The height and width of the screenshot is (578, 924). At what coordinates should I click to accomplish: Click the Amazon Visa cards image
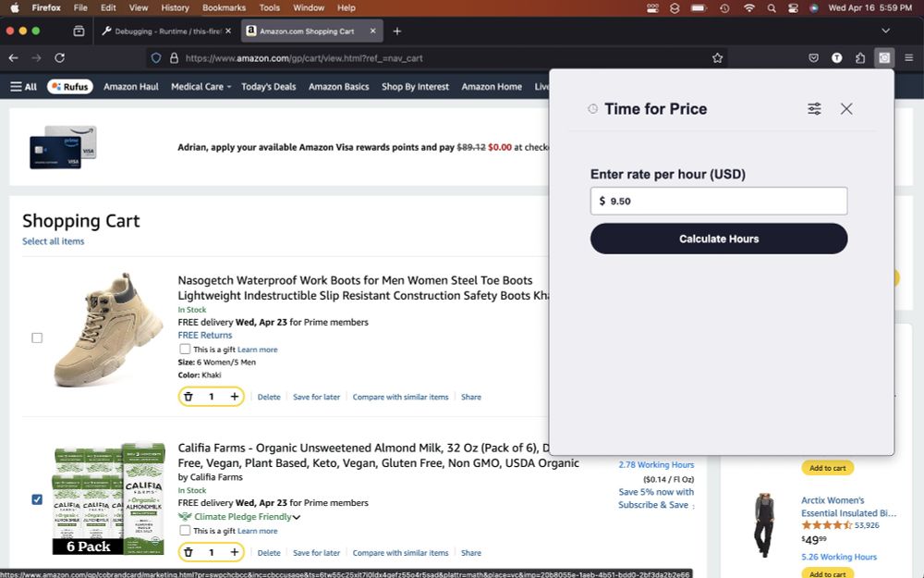point(63,147)
